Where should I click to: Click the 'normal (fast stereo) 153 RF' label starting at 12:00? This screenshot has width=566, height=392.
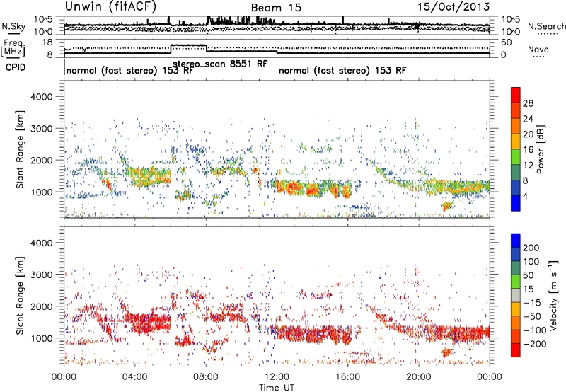342,70
